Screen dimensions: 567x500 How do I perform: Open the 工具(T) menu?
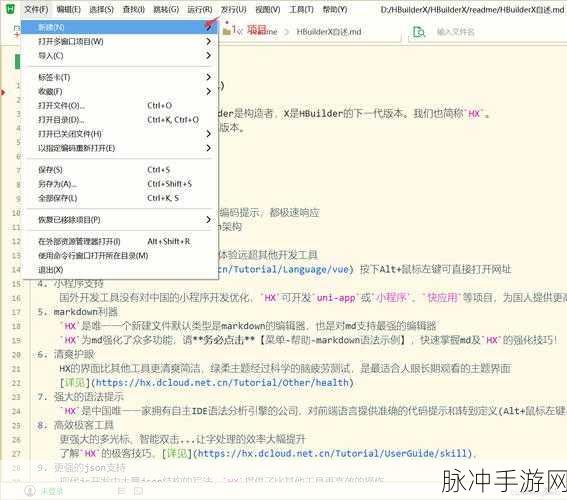tap(301, 10)
